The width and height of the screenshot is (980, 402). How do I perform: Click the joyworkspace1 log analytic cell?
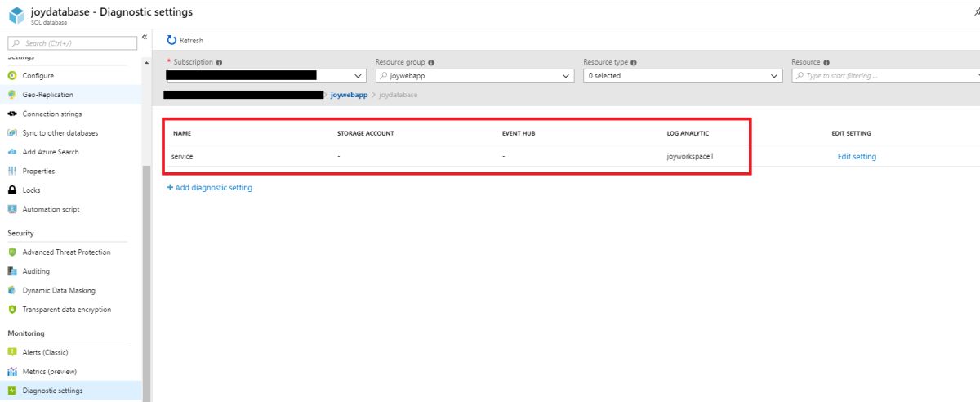coord(691,156)
